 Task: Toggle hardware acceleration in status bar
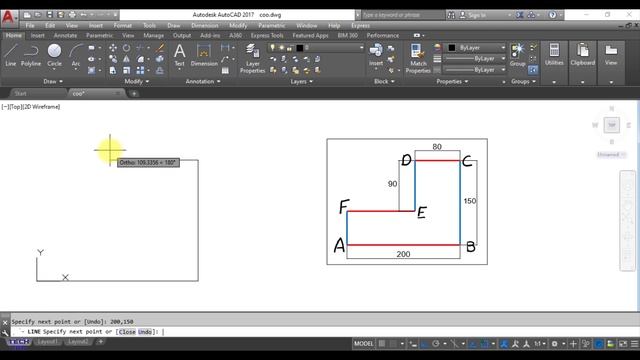(x=599, y=344)
